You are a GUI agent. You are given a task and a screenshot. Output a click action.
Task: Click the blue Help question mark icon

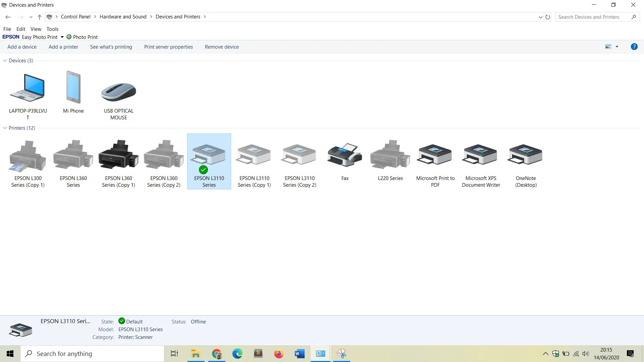click(634, 47)
